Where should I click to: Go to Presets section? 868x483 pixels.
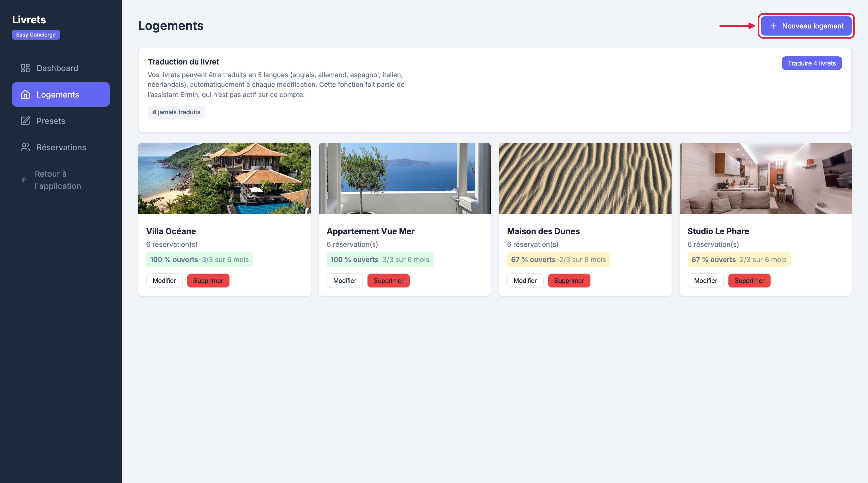pos(61,121)
